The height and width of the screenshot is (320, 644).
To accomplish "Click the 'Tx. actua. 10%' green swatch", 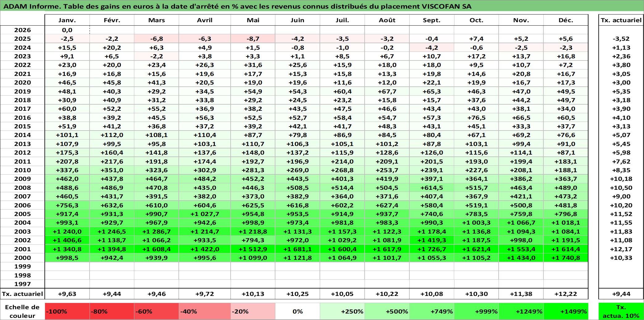I will [x=621, y=311].
